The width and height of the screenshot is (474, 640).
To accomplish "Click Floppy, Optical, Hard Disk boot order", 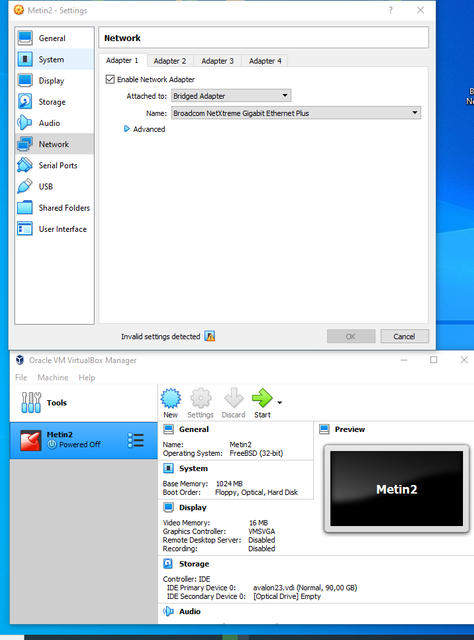I will pyautogui.click(x=256, y=492).
